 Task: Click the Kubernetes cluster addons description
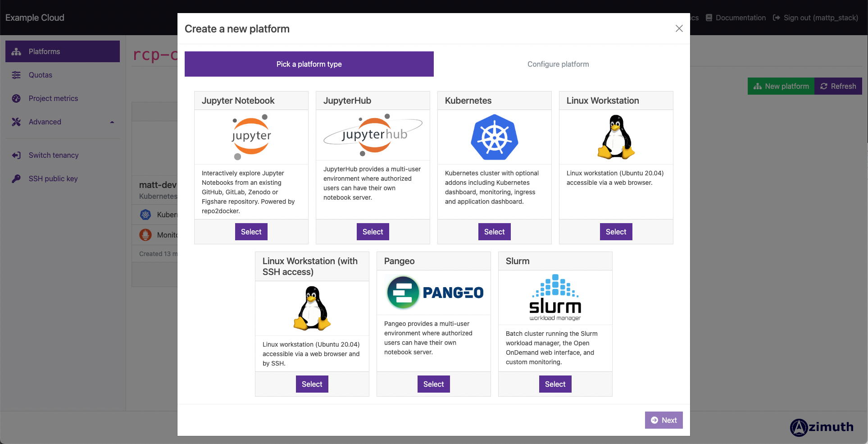pos(492,187)
